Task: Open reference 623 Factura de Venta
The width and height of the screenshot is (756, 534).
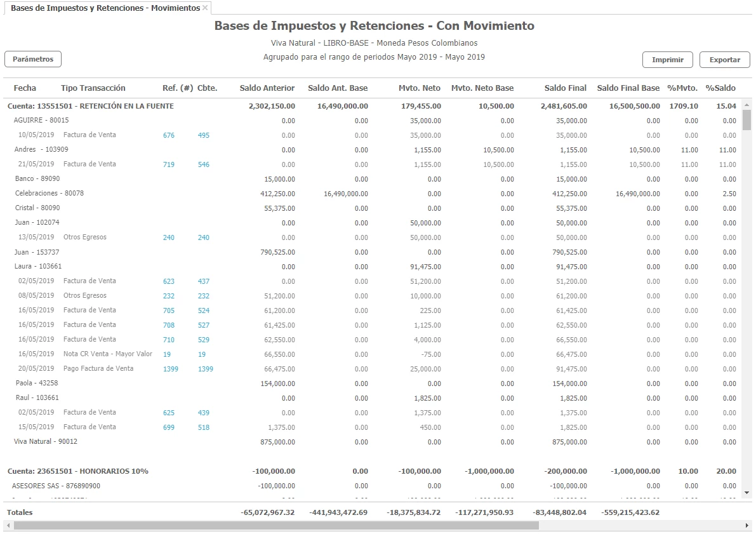Action: point(169,281)
